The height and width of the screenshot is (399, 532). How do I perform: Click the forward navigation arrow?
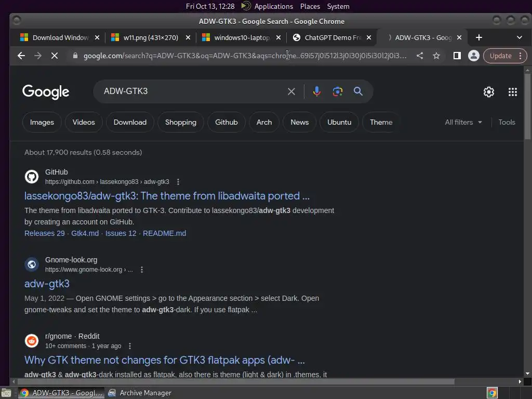(x=37, y=56)
